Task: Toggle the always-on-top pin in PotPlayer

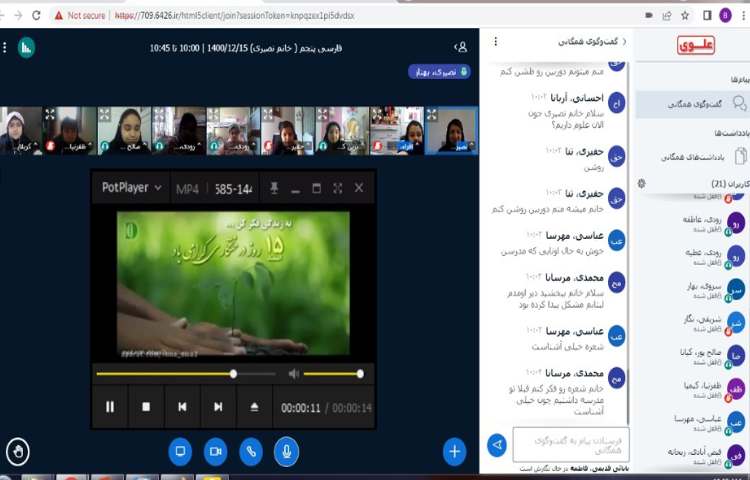Action: (x=274, y=188)
